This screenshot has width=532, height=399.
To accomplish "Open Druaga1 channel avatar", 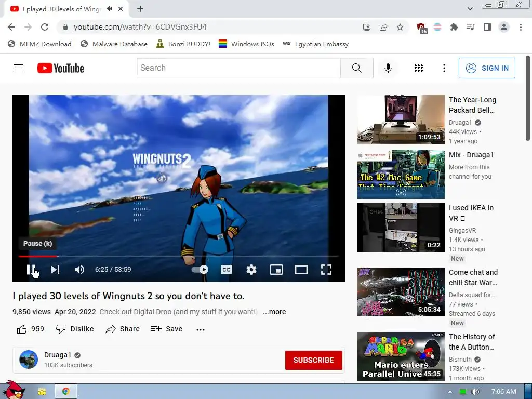I will pyautogui.click(x=29, y=360).
